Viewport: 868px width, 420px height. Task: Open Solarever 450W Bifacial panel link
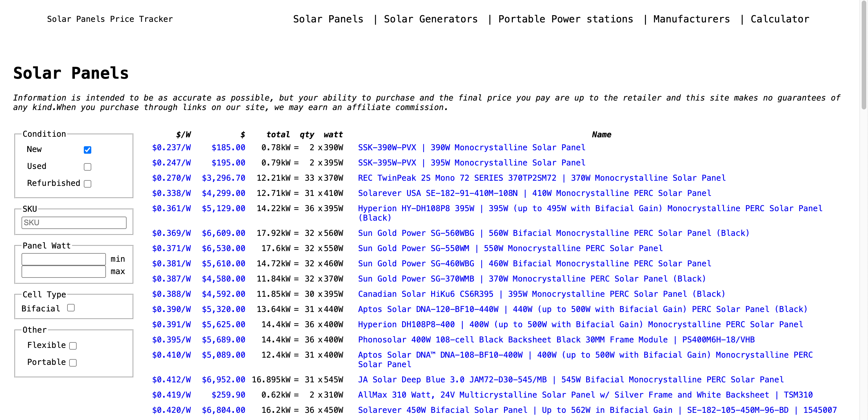(597, 410)
